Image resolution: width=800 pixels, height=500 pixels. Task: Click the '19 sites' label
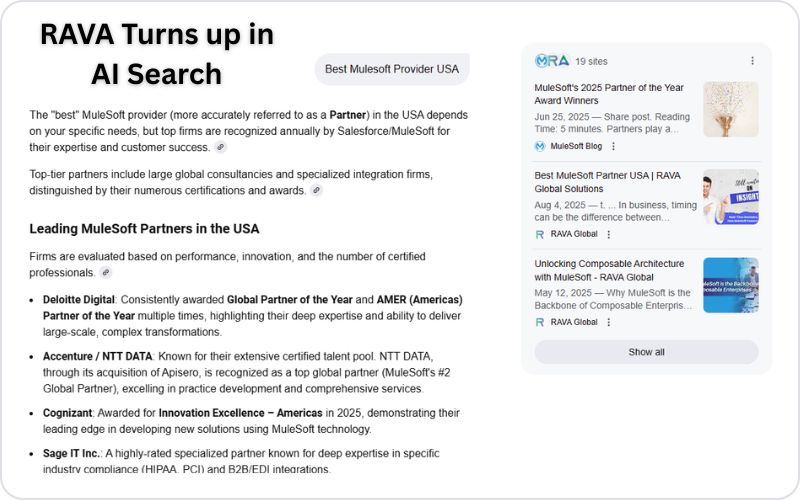tap(593, 61)
